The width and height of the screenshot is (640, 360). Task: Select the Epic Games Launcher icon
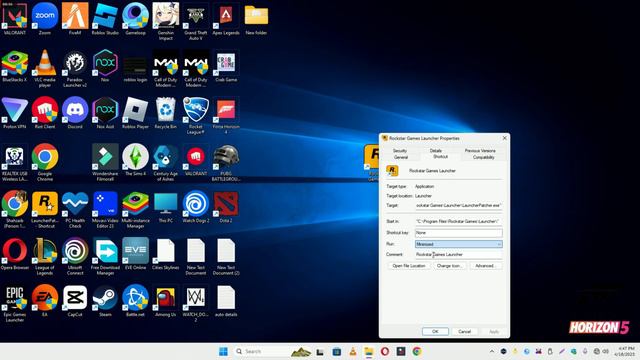click(15, 303)
